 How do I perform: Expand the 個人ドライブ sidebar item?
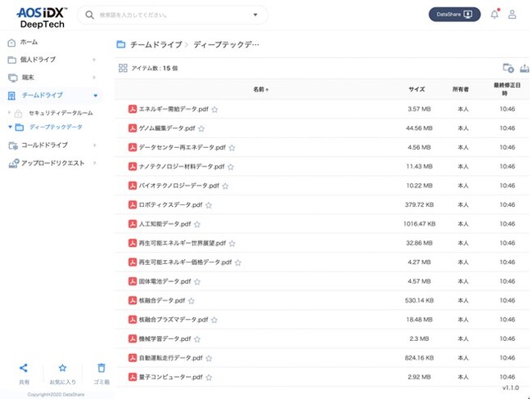point(95,60)
